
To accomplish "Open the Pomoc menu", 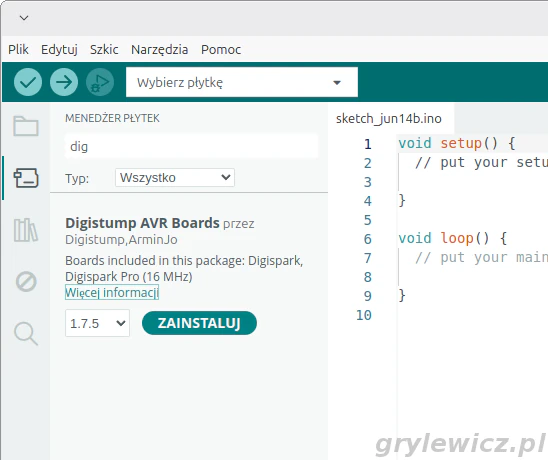I will tap(221, 50).
